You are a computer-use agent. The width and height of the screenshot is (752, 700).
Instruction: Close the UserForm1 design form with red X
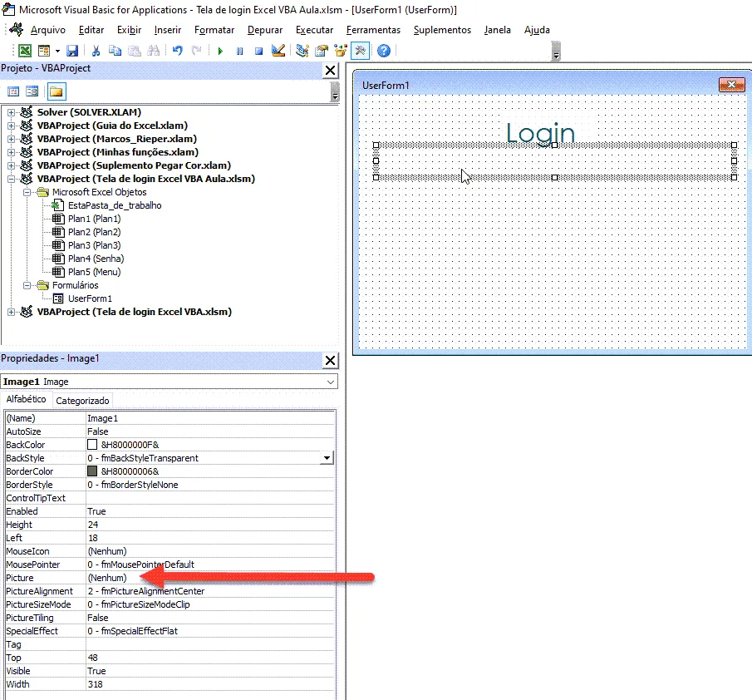coord(731,85)
